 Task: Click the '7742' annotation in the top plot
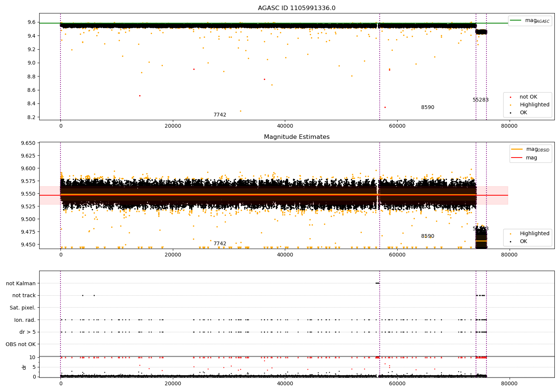220,115
